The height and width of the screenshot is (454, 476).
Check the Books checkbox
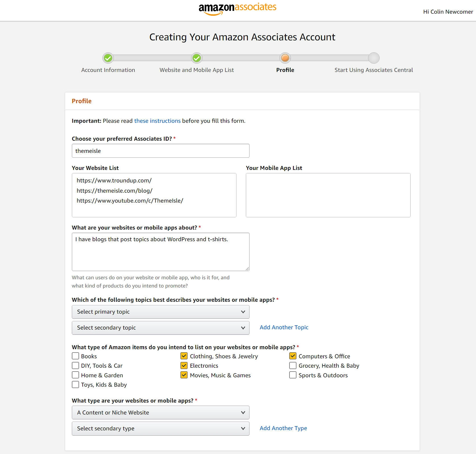[75, 356]
